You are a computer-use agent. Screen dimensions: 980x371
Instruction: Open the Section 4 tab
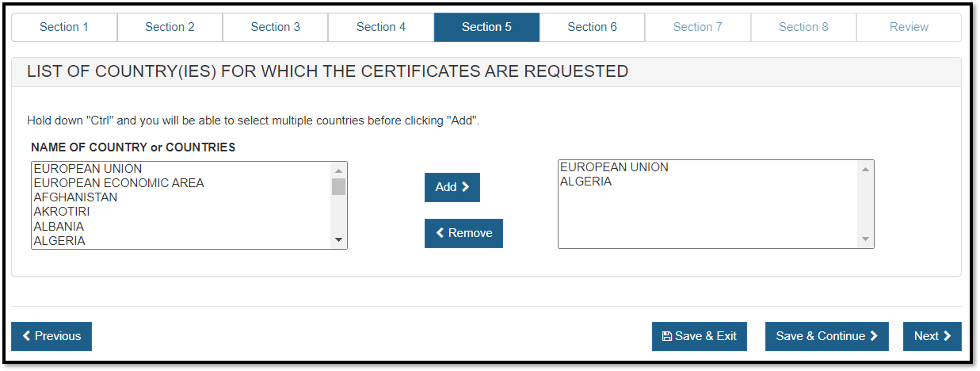(x=381, y=27)
